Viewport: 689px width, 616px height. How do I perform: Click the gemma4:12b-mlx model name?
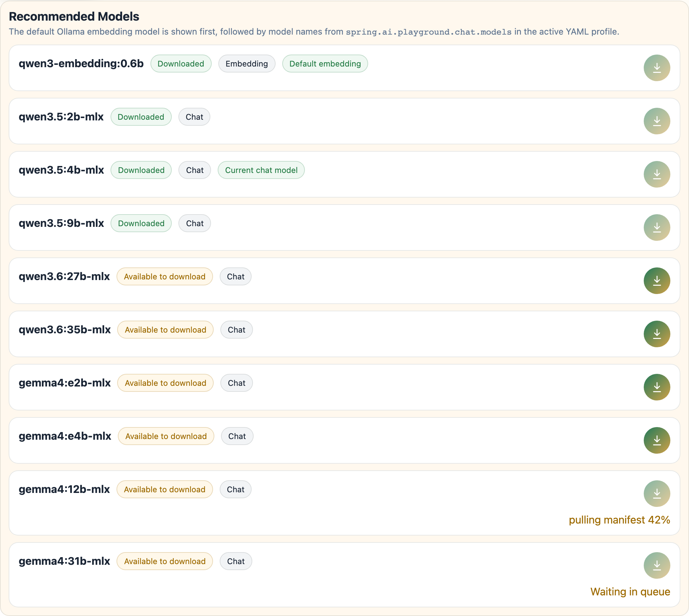coord(64,489)
